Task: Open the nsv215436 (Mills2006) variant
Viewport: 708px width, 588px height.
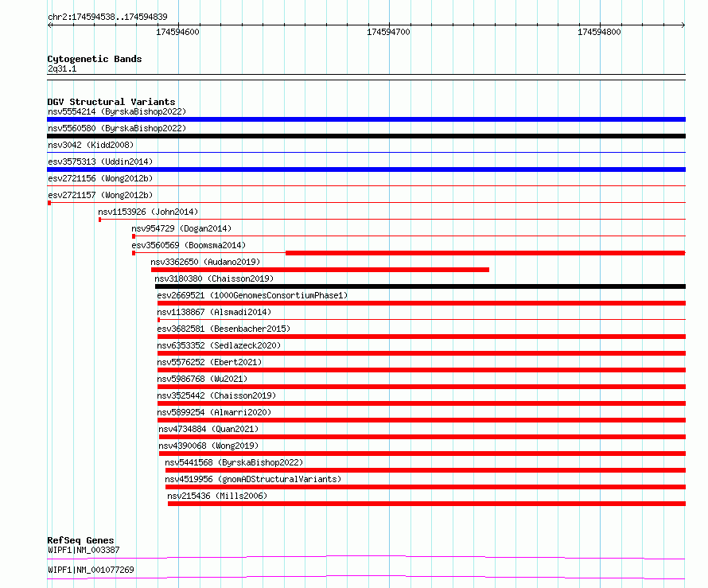Action: coord(217,496)
